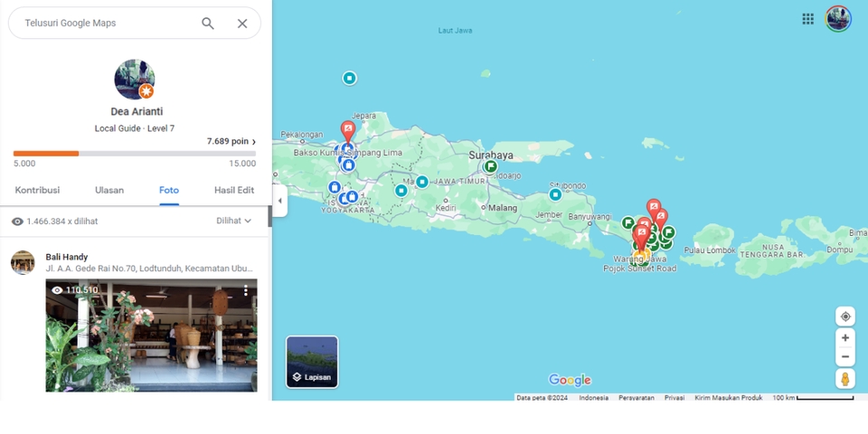The image size is (868, 434).
Task: Click the red pin near Jepara
Action: (347, 132)
